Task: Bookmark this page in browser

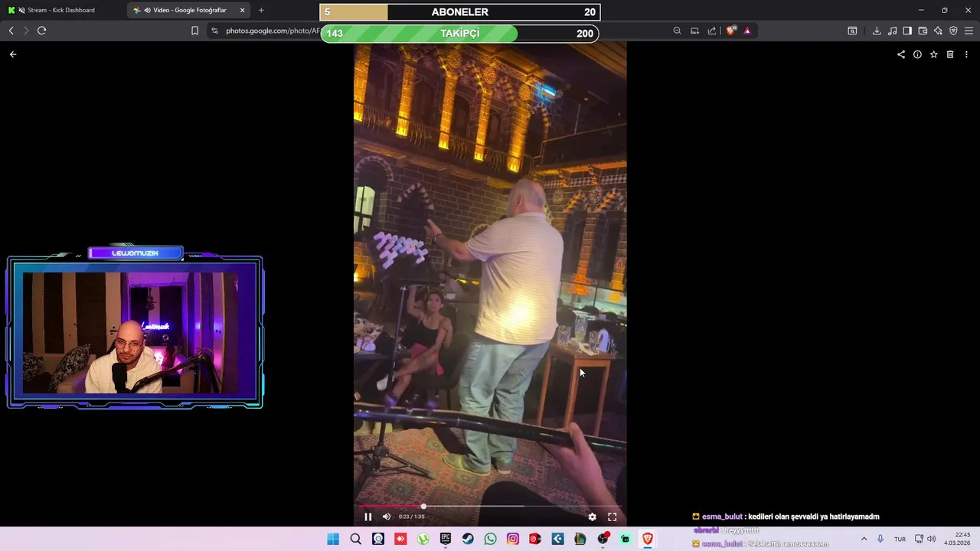Action: tap(194, 31)
